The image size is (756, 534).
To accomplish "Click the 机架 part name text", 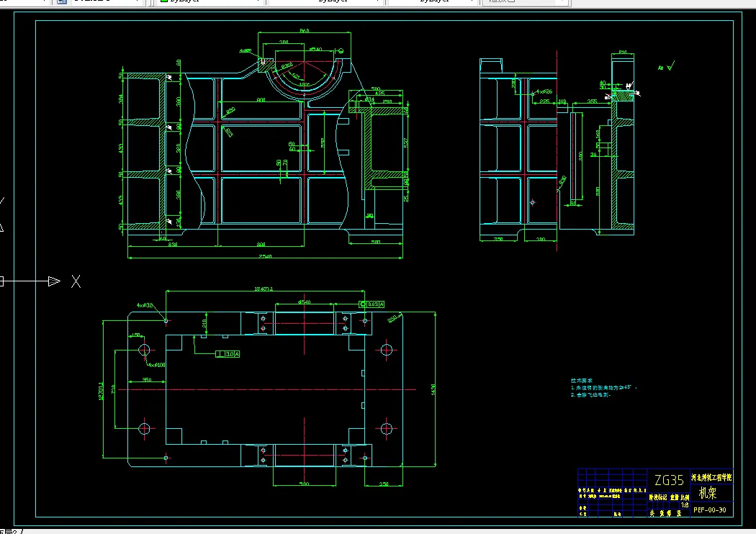I will coord(708,493).
